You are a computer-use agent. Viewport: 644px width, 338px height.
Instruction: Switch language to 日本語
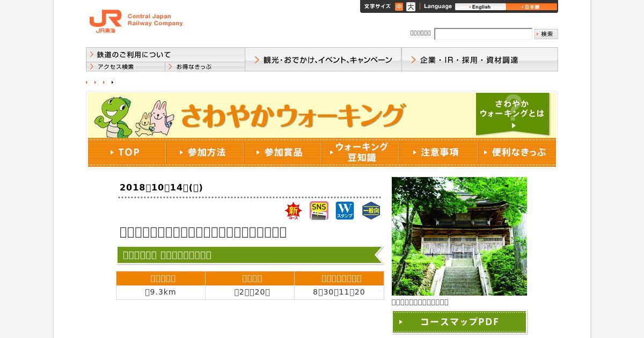coord(531,7)
